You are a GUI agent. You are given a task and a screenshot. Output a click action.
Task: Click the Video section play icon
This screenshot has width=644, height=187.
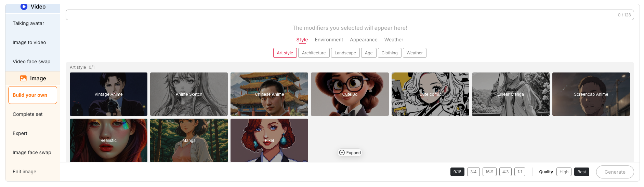[24, 7]
